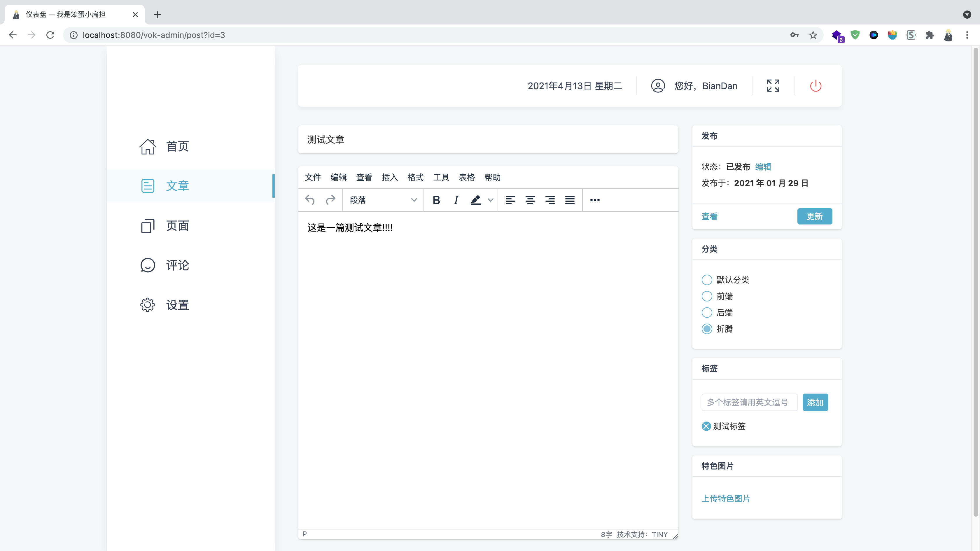This screenshot has width=980, height=551.
Task: Select the 后端 category radio
Action: pos(707,313)
